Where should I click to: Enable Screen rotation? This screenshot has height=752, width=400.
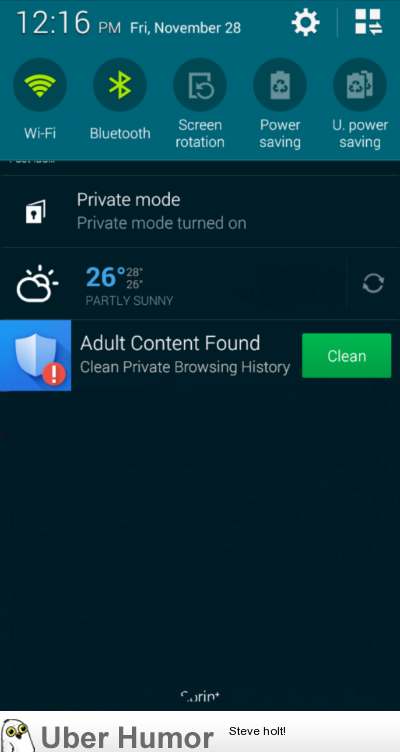(200, 85)
